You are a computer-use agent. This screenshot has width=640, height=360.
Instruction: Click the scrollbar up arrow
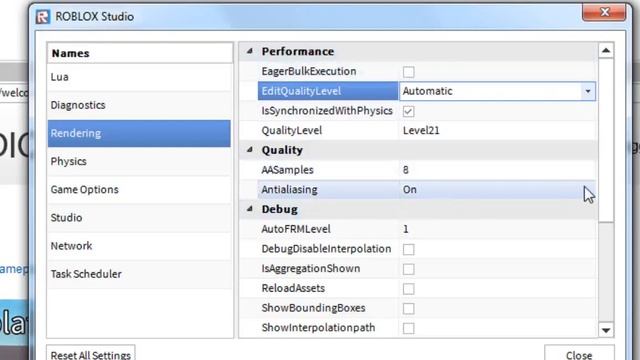tap(606, 51)
